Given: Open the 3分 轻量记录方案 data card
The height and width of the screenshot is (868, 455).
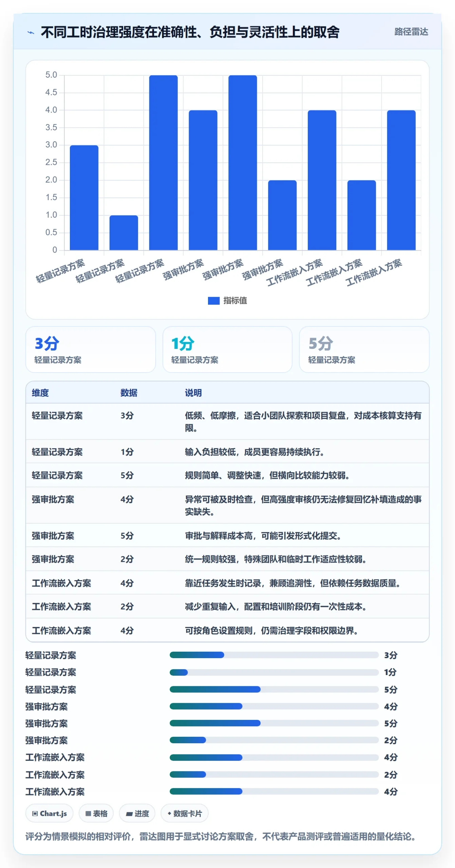Looking at the screenshot, I should click(x=91, y=350).
